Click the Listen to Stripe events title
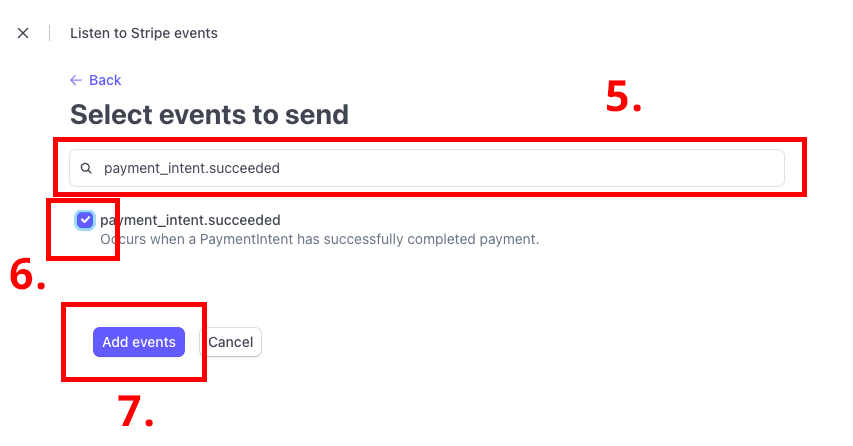Viewport: 853px width, 446px height. pos(144,33)
